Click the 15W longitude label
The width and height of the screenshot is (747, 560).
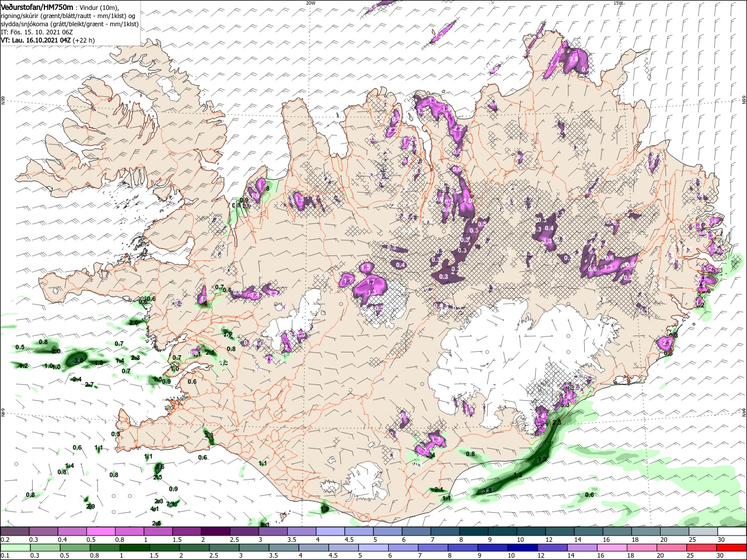(x=617, y=3)
